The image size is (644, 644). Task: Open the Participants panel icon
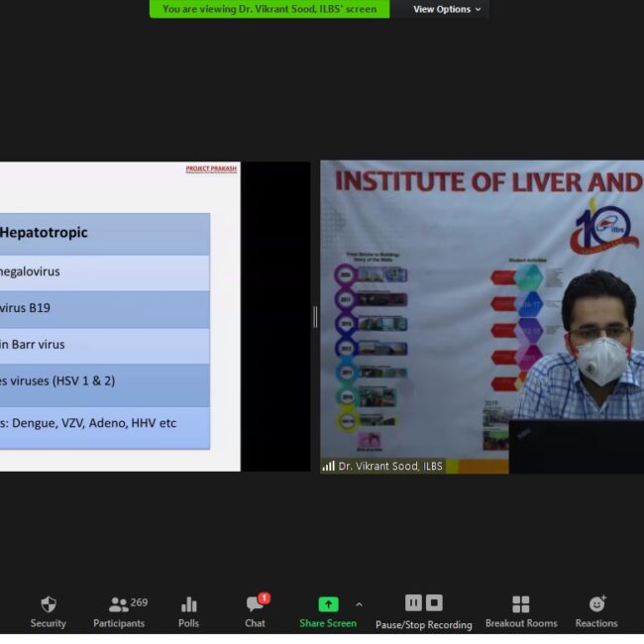coord(119,604)
